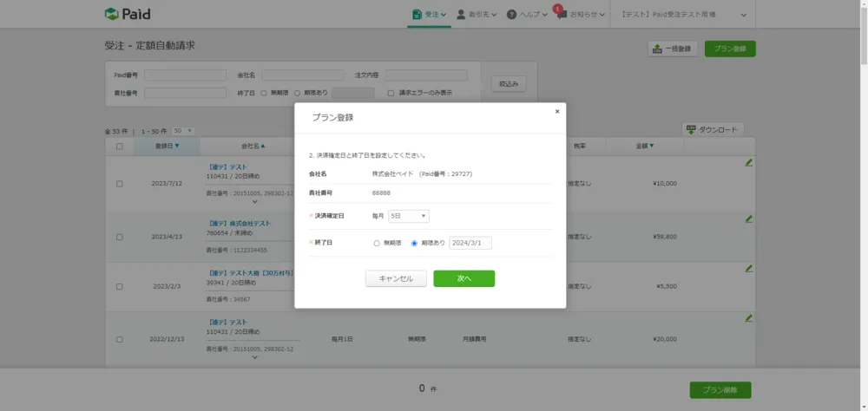
Task: Click the プラン削除 button
Action: [x=720, y=390]
